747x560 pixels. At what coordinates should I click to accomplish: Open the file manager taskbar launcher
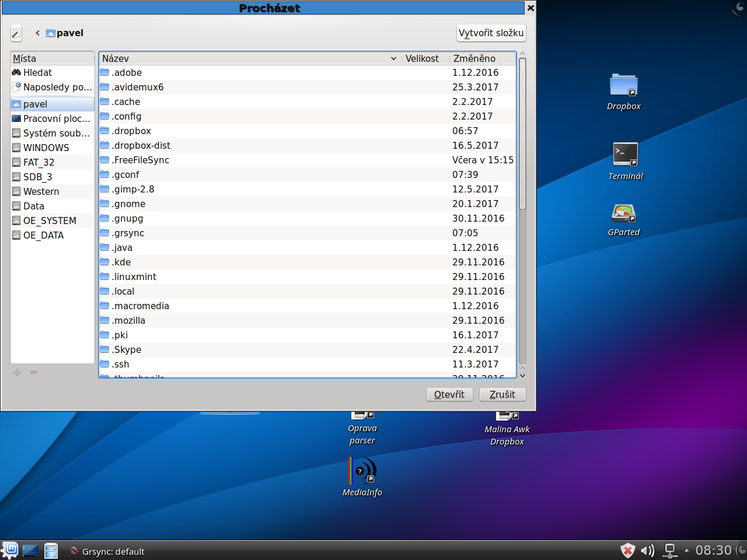click(x=51, y=551)
